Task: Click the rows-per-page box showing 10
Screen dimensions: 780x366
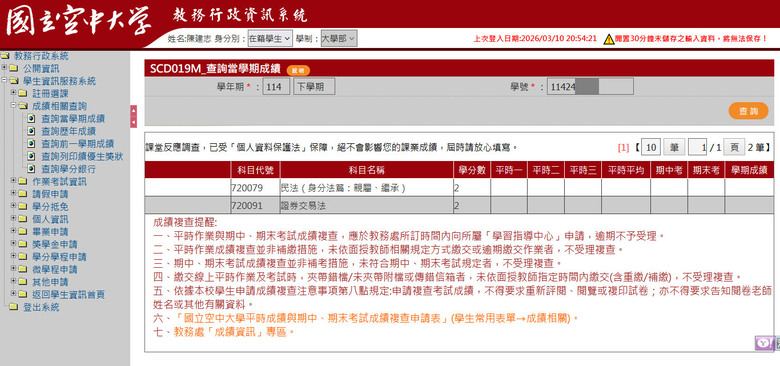Action: tap(651, 147)
